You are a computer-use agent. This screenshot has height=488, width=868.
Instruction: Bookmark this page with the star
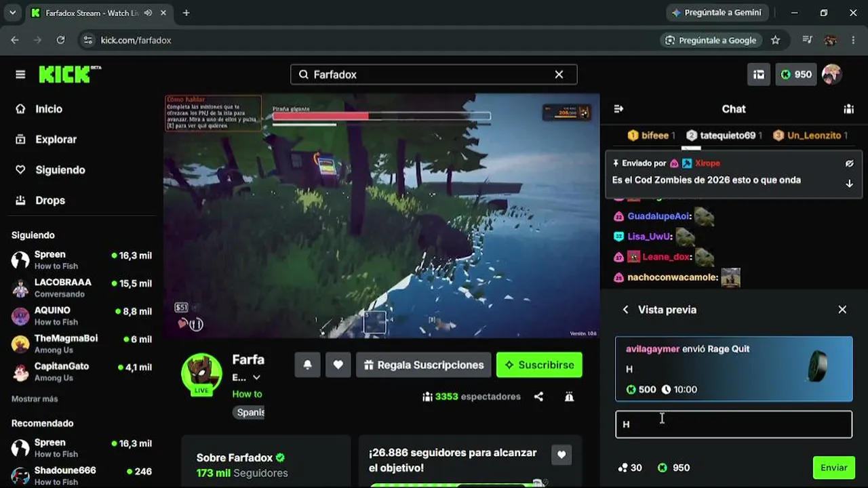click(776, 40)
